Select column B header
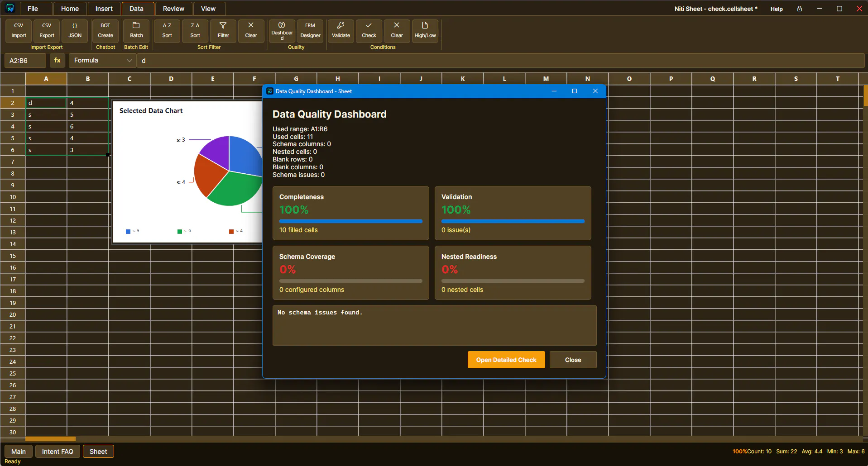 tap(88, 79)
